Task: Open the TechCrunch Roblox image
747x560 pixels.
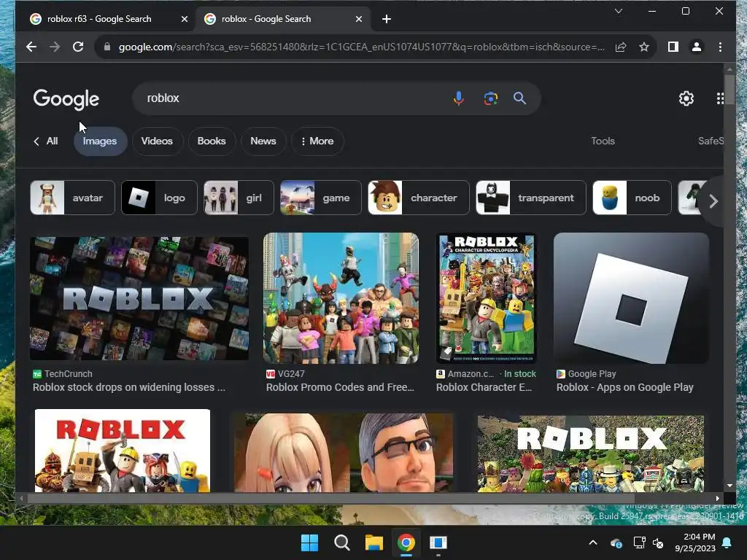Action: (139, 298)
